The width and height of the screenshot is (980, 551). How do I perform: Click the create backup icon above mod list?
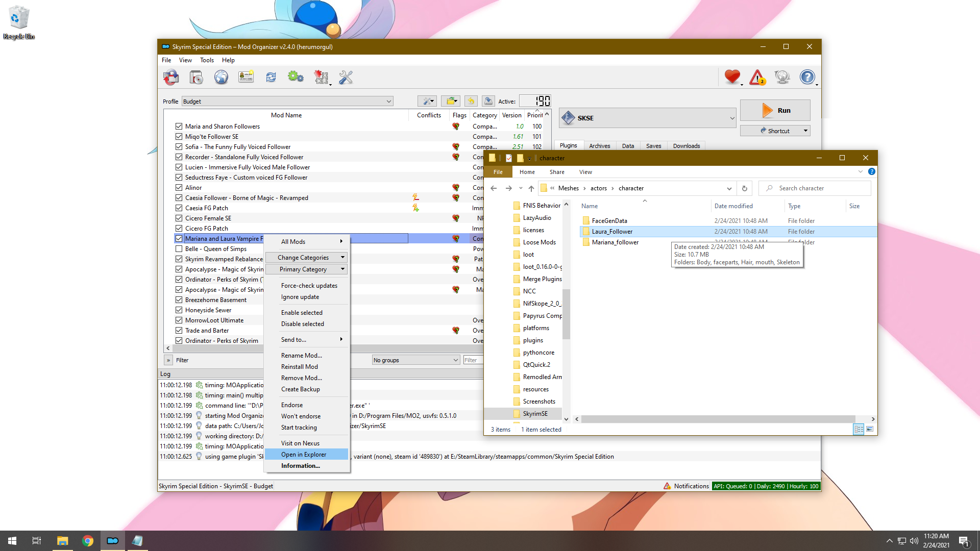(x=488, y=101)
